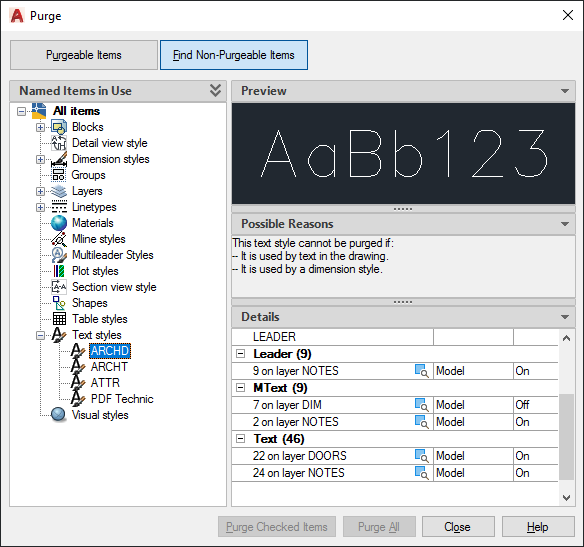Screen dimensions: 584x547
Task: Open the Help button
Action: click(538, 527)
